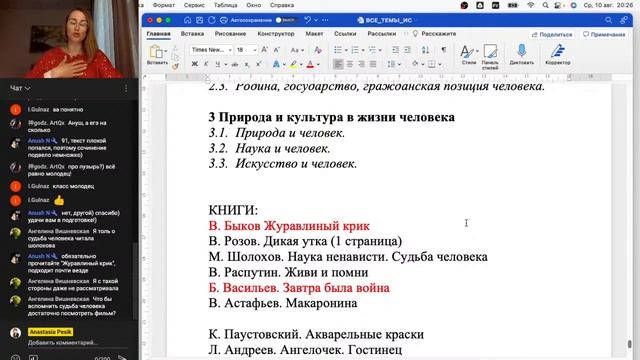The height and width of the screenshot is (360, 640).
Task: Click the Sort icon in the ribbon
Action: pyautogui.click(x=425, y=50)
